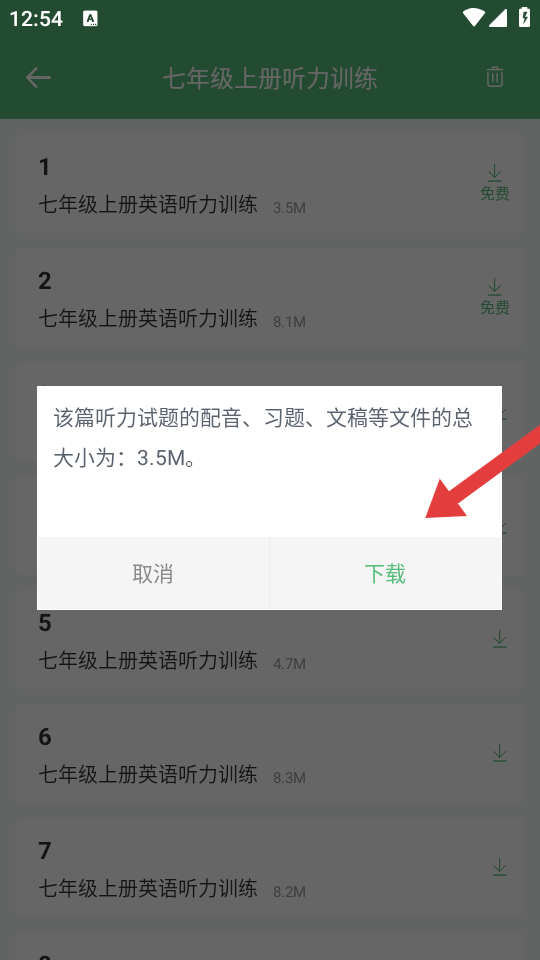Open listening training item 6
The image size is (540, 960).
click(x=270, y=752)
